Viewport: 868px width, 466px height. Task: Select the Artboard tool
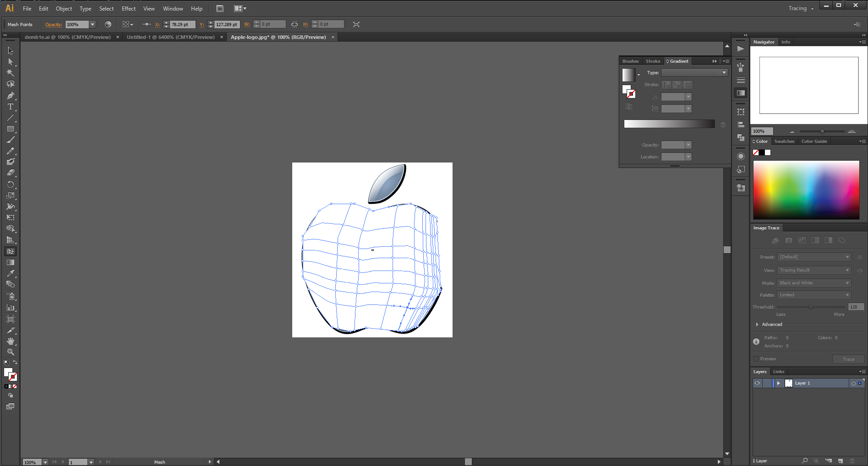point(10,319)
